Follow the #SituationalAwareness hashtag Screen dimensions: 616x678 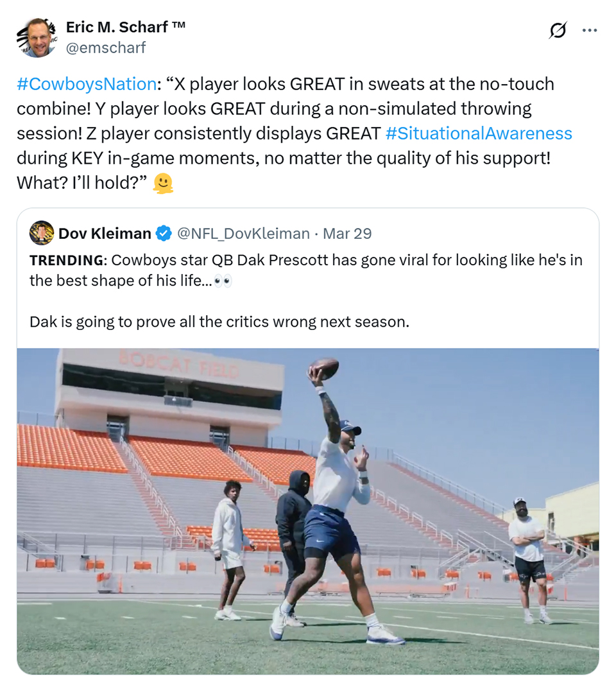[479, 133]
